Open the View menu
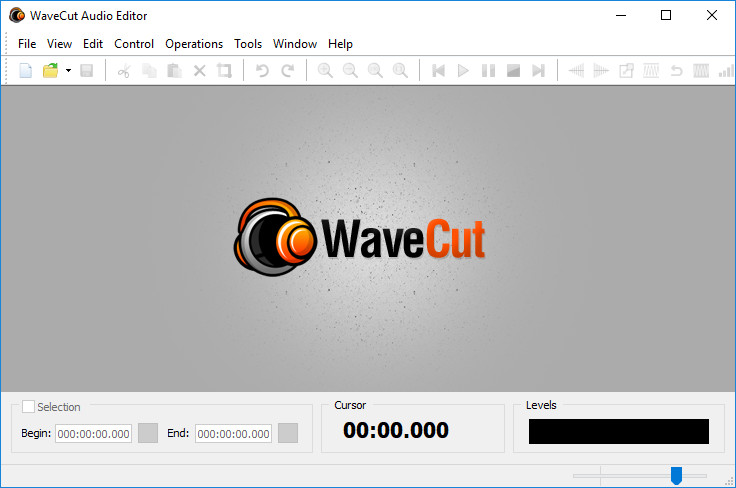Viewport: 736px width, 488px height. [x=59, y=44]
